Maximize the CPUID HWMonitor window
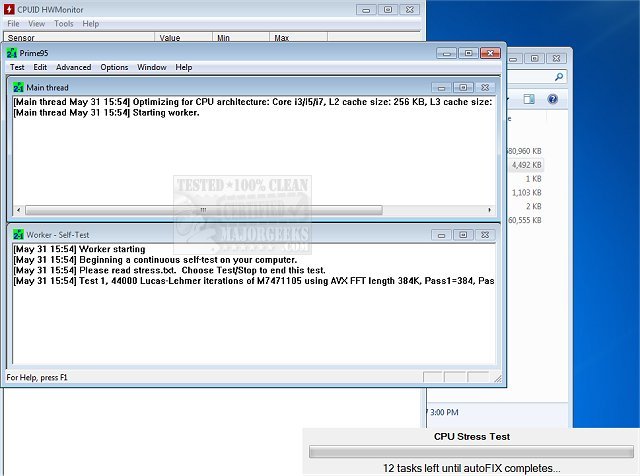This screenshot has height=476, width=640. (388, 9)
